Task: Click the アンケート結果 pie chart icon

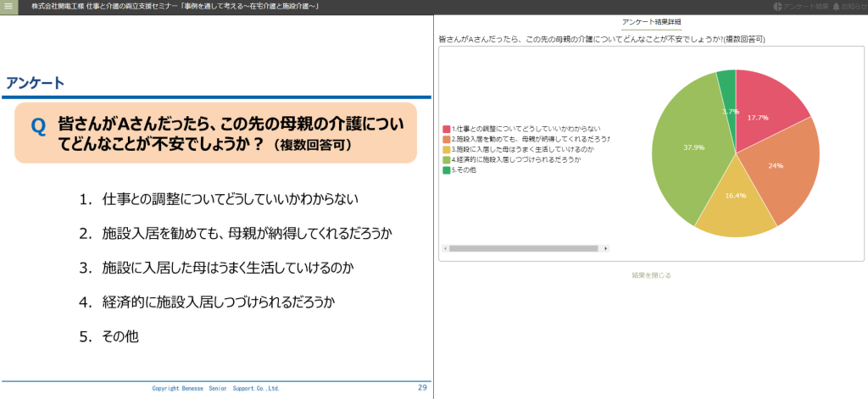Action: [x=777, y=7]
